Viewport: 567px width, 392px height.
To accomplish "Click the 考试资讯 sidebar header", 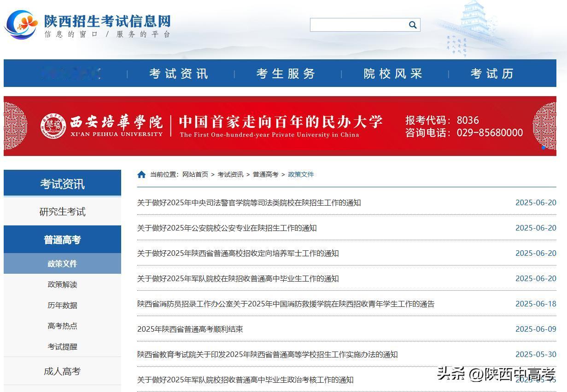I will pos(62,184).
